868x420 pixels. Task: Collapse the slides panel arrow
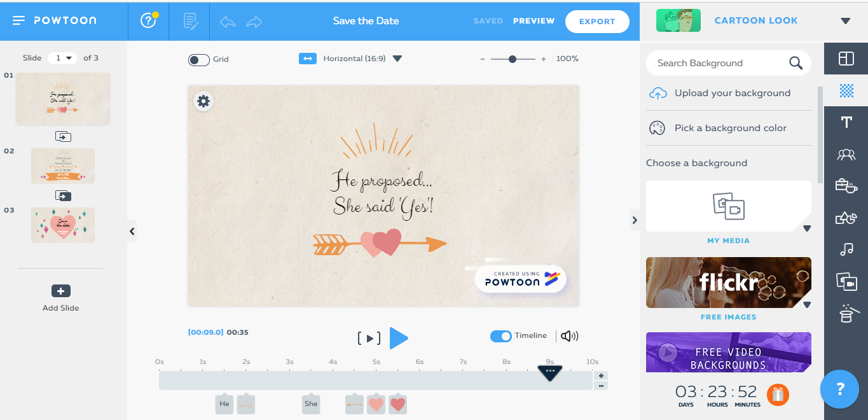pos(132,232)
